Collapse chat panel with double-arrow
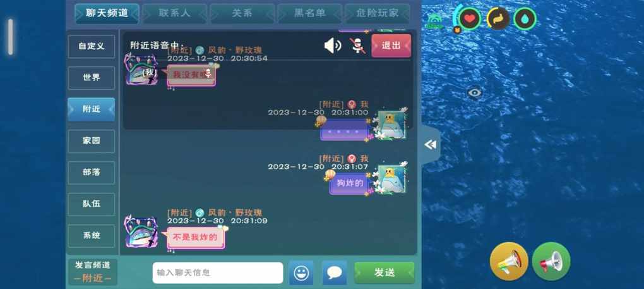 [431, 145]
